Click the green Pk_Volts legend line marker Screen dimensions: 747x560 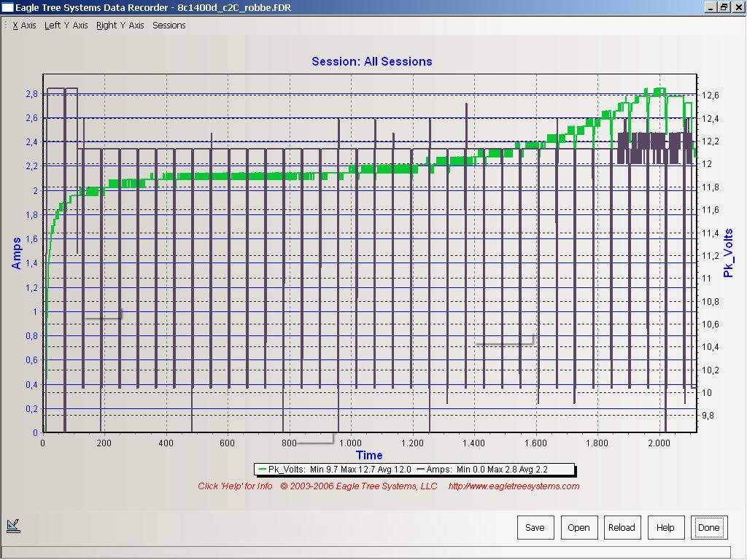262,470
